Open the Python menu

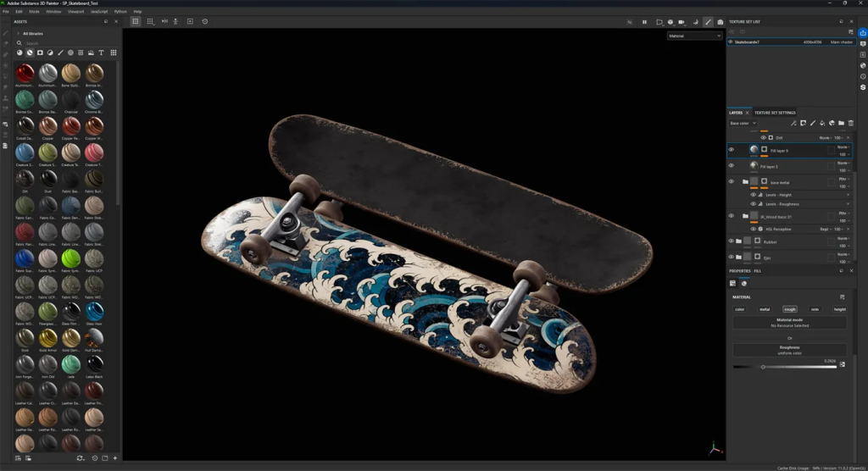(x=120, y=11)
